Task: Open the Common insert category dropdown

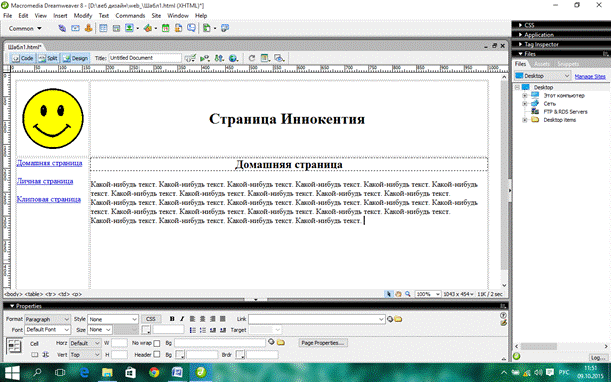Action: pyautogui.click(x=25, y=28)
